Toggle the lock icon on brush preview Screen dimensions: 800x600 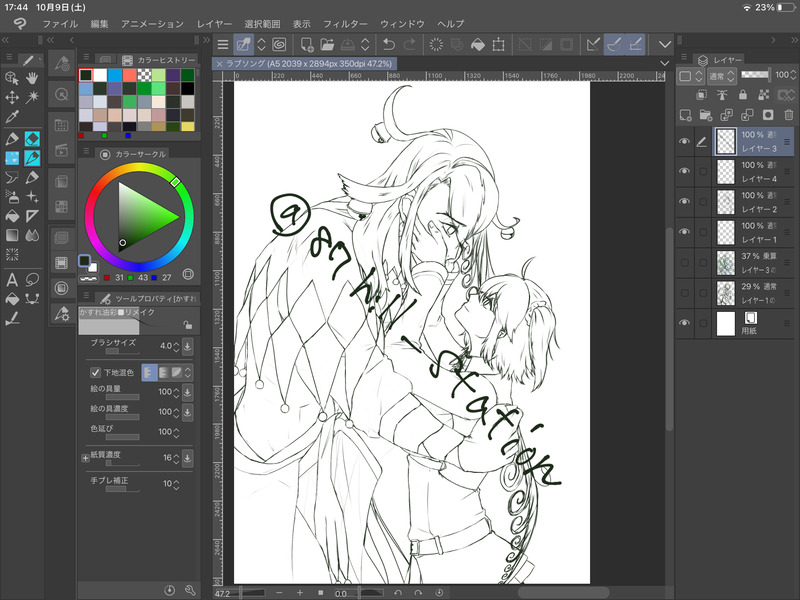pos(188,325)
